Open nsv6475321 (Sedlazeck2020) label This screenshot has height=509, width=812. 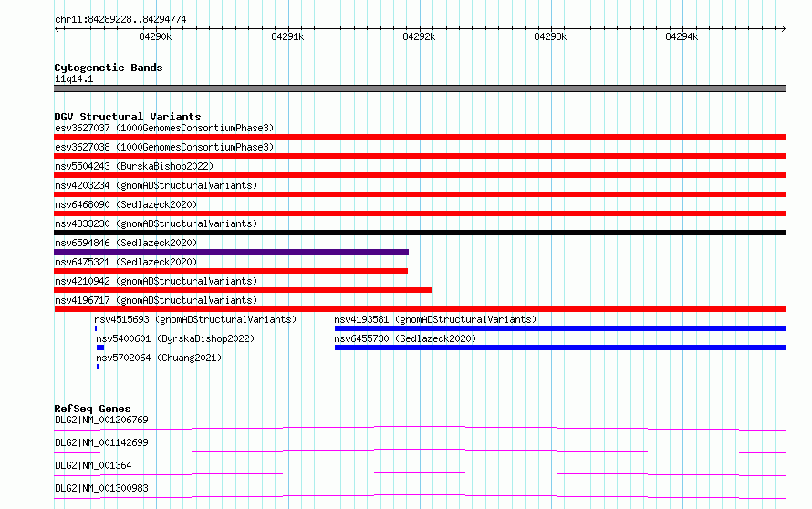click(x=126, y=262)
